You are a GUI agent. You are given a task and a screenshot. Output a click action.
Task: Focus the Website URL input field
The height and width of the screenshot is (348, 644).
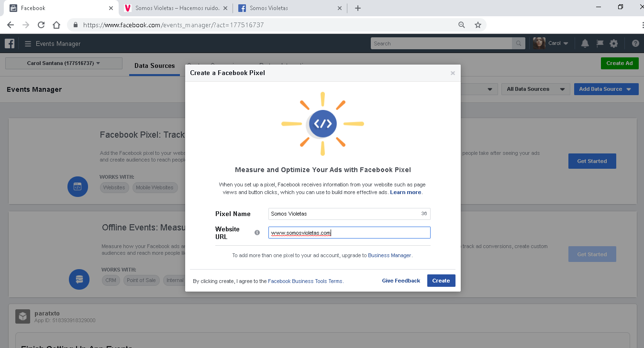coord(349,233)
